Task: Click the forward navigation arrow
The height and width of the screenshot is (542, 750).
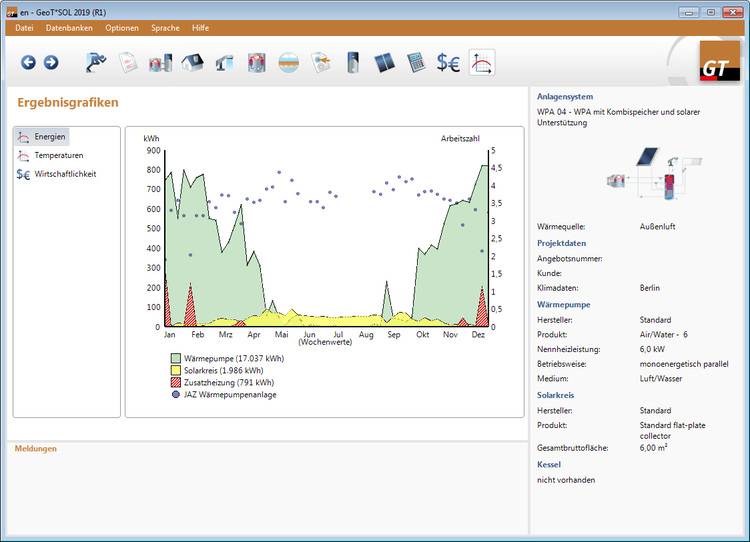Action: 50,63
